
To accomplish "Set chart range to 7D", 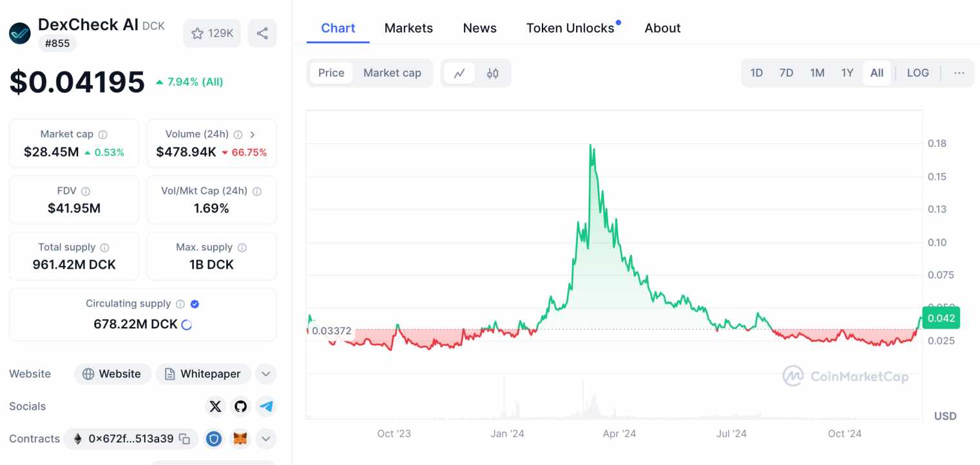I will (x=786, y=73).
